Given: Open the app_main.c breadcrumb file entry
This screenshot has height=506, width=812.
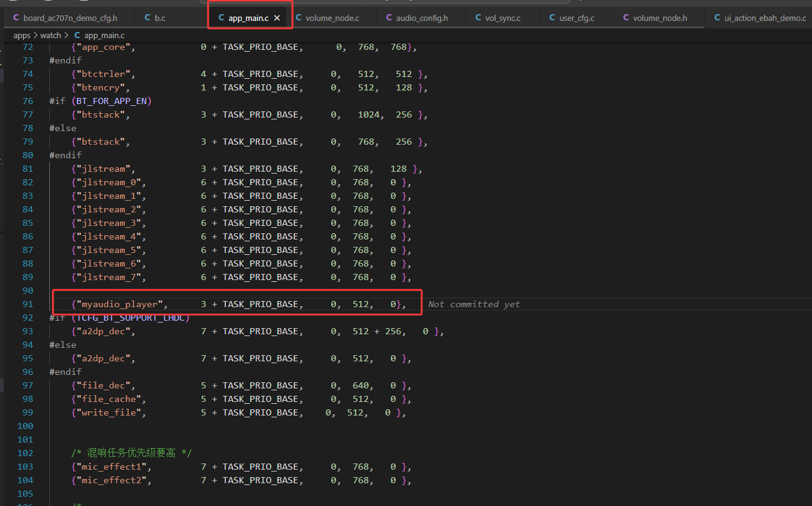Looking at the screenshot, I should coord(98,36).
